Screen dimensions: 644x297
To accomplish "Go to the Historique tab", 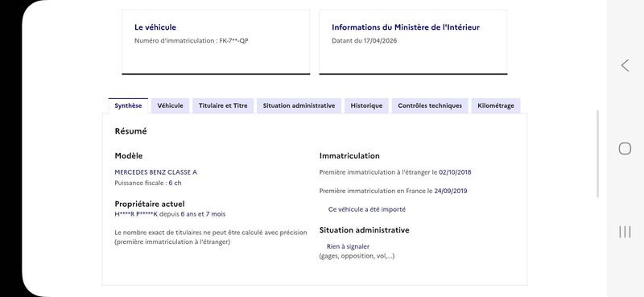I will 366,105.
